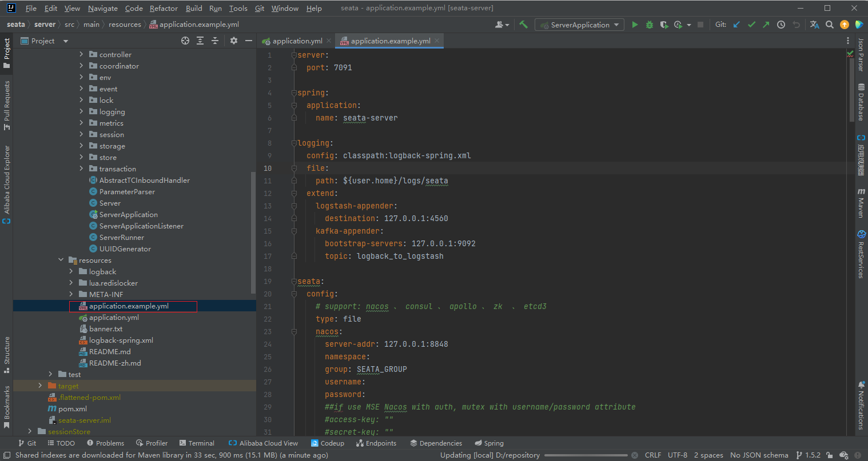Open Git Show History clock icon
Image resolution: width=868 pixels, height=461 pixels.
(781, 25)
